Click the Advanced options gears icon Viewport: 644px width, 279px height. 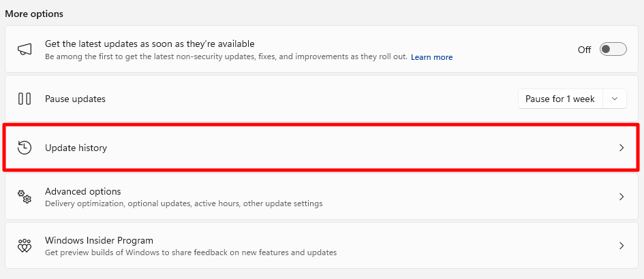(x=25, y=197)
